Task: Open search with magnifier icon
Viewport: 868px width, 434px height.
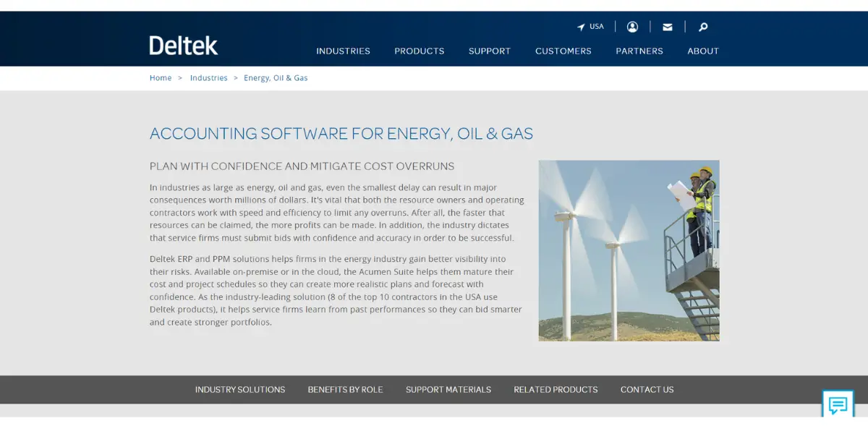Action: [x=703, y=27]
